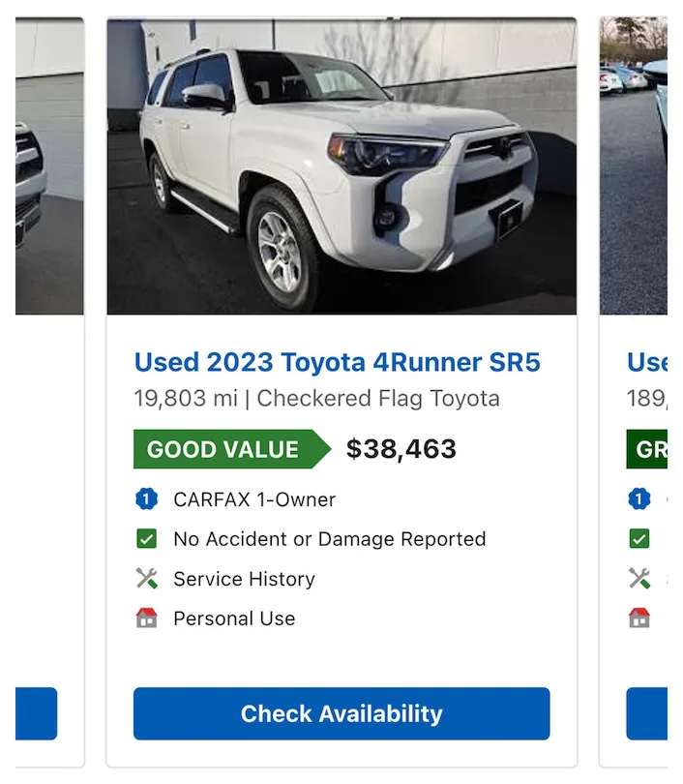
Task: Open the Used 2023 Toyota 4Runner SR5 listing
Action: coord(341,362)
